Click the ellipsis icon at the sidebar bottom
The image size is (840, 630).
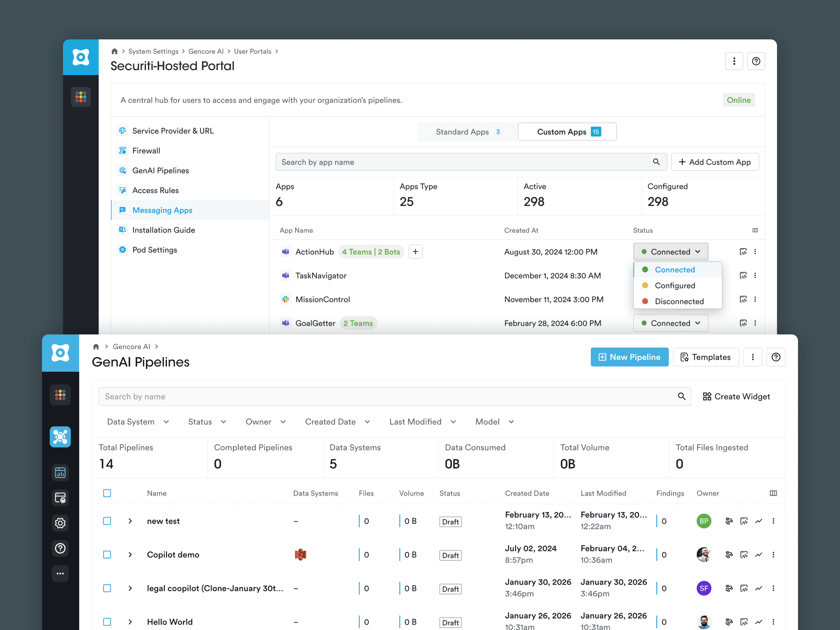pyautogui.click(x=60, y=573)
